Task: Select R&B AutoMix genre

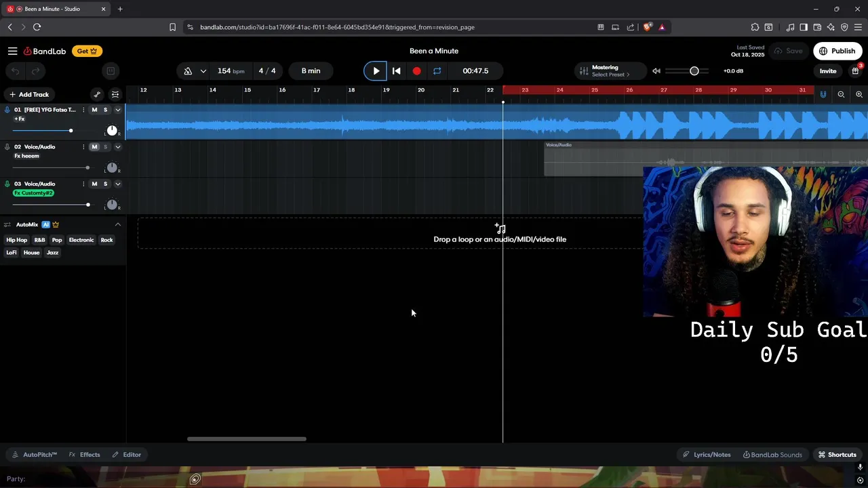Action: pos(40,240)
